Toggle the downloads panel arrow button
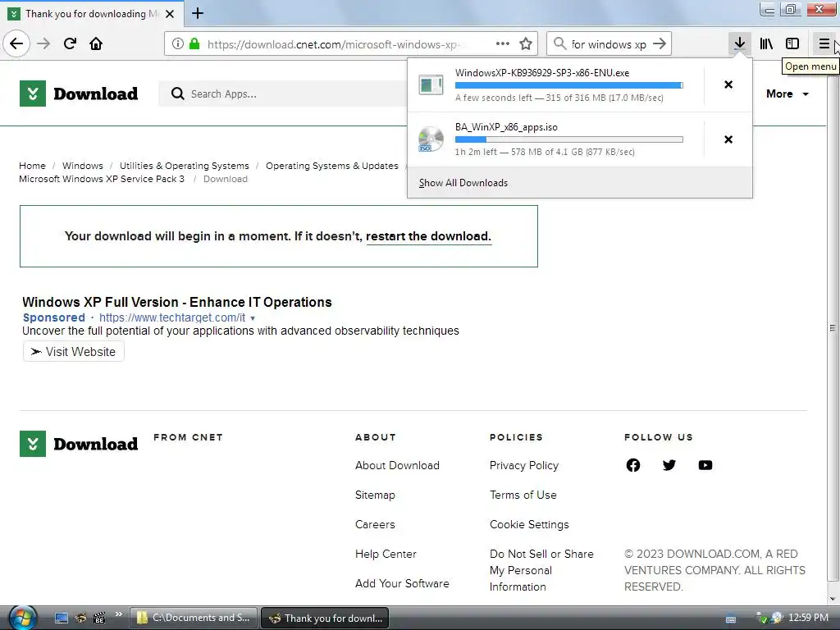This screenshot has height=630, width=840. [740, 43]
